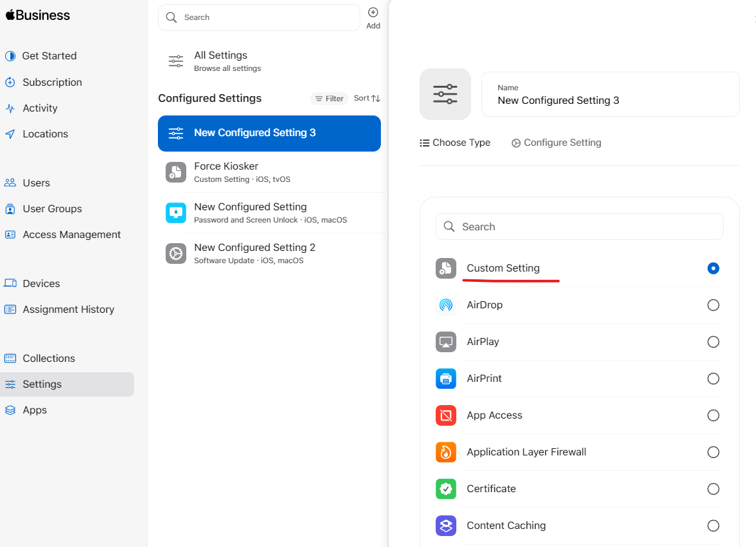Click the Password and Screen Unlock icon
This screenshot has height=547, width=756.
click(x=176, y=213)
